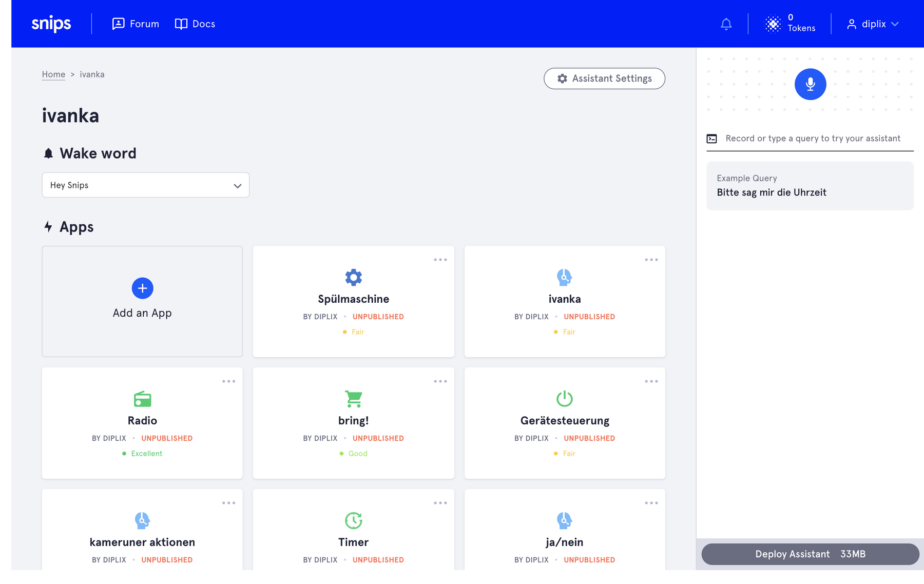Image resolution: width=924 pixels, height=584 pixels.
Task: Click the blue plus Add an App icon
Action: pyautogui.click(x=142, y=288)
